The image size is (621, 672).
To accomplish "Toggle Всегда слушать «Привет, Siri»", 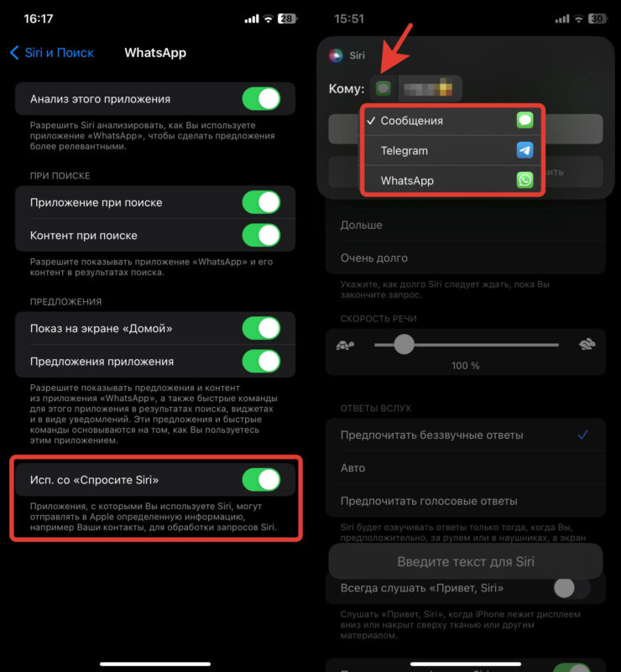I will 571,588.
